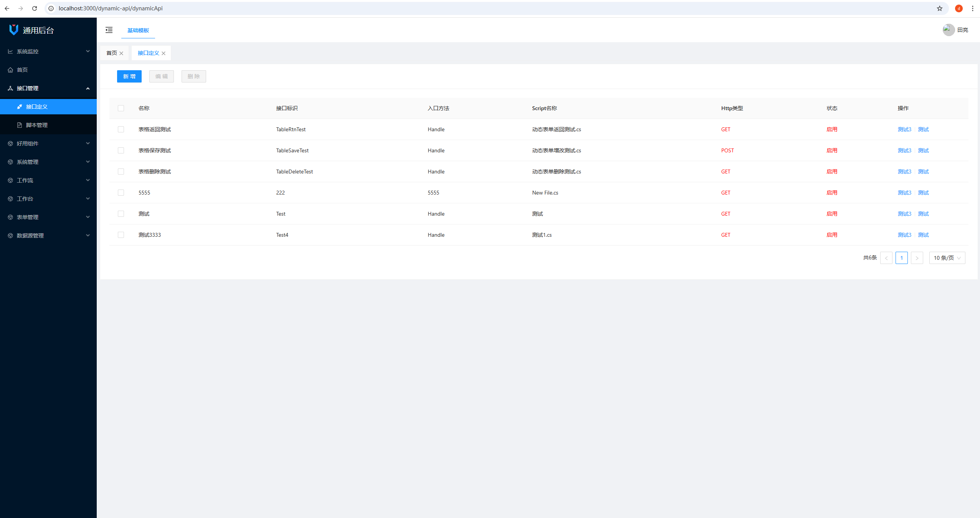Viewport: 980px width, 518px height.
Task: Click the 新增 button
Action: pyautogui.click(x=129, y=76)
